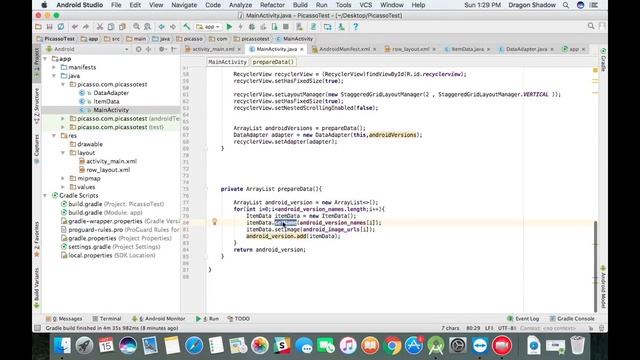The height and width of the screenshot is (360, 640).
Task: Collapse the java folder node
Action: pos(54,76)
